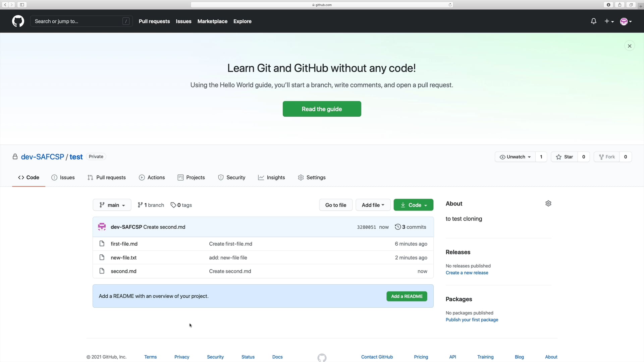Click the github.com address bar
The image size is (644, 362).
[x=322, y=5]
